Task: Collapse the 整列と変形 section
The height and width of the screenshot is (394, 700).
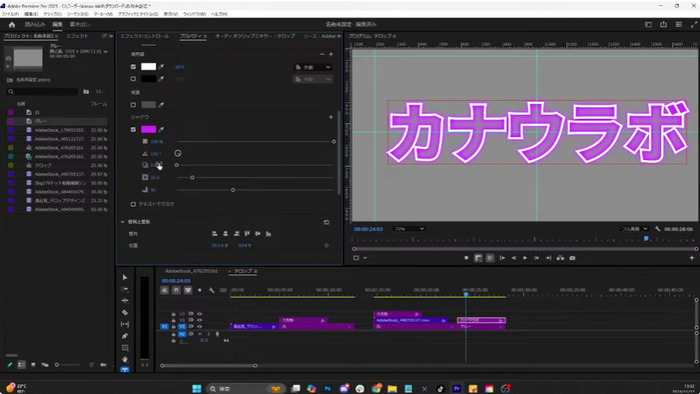Action: click(x=123, y=222)
